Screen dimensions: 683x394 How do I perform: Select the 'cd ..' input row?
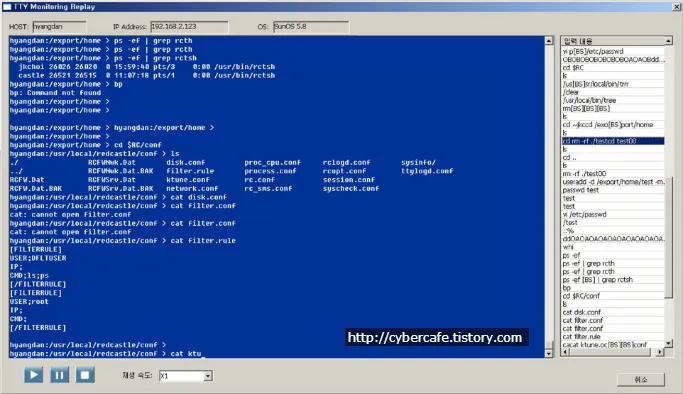[613, 157]
